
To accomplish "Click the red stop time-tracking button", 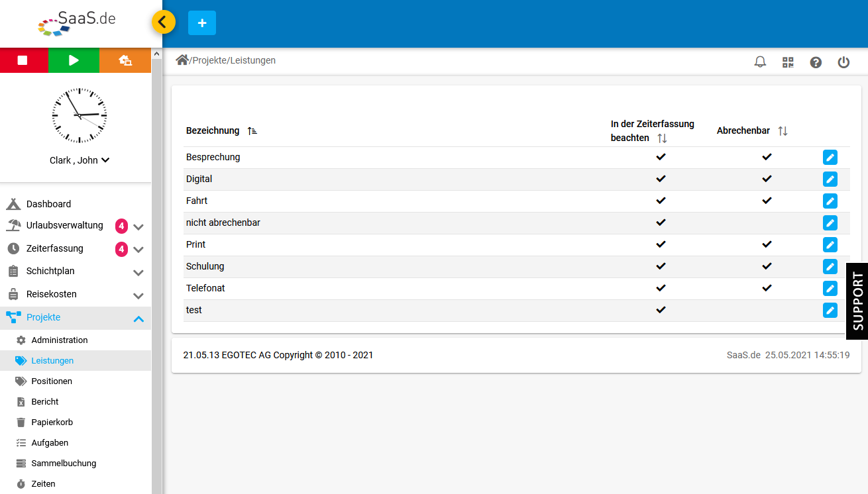I will click(x=24, y=60).
